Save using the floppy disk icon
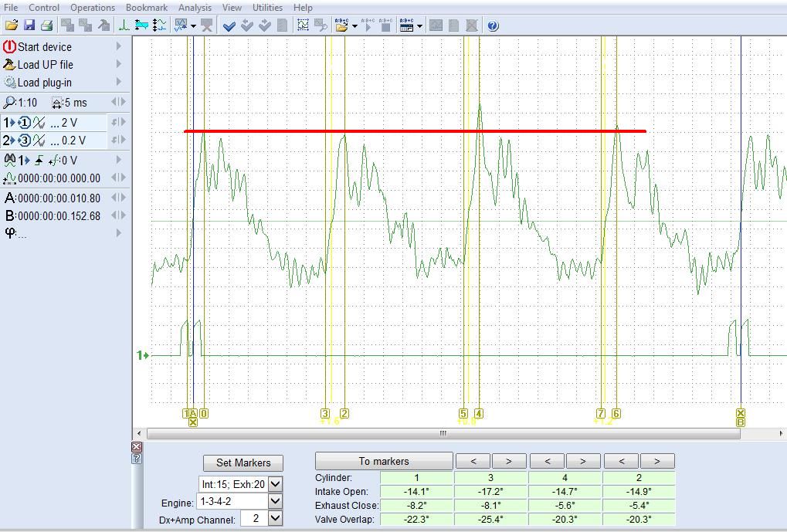 pos(29,25)
